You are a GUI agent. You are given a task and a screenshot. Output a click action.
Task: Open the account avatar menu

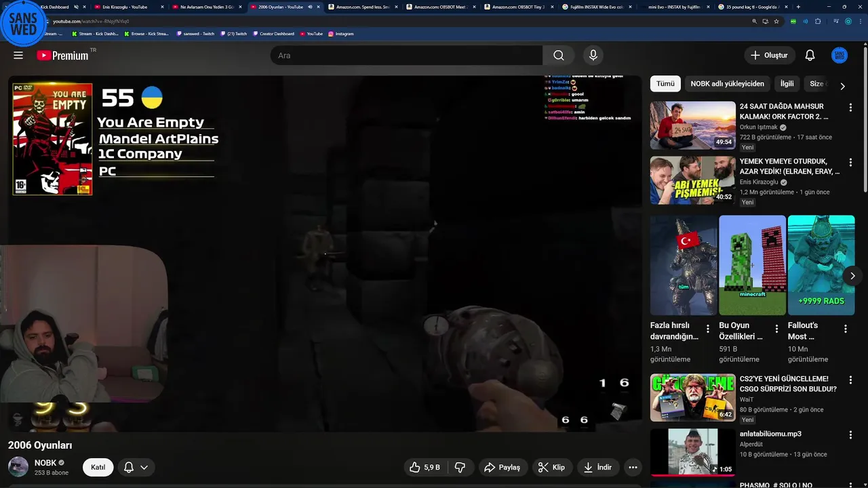(x=840, y=56)
